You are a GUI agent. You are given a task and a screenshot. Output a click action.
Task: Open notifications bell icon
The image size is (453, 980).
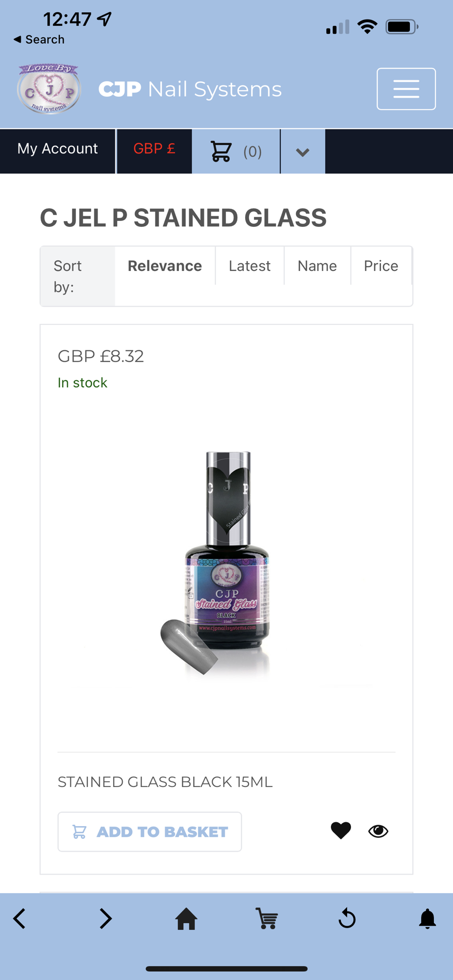(x=428, y=919)
